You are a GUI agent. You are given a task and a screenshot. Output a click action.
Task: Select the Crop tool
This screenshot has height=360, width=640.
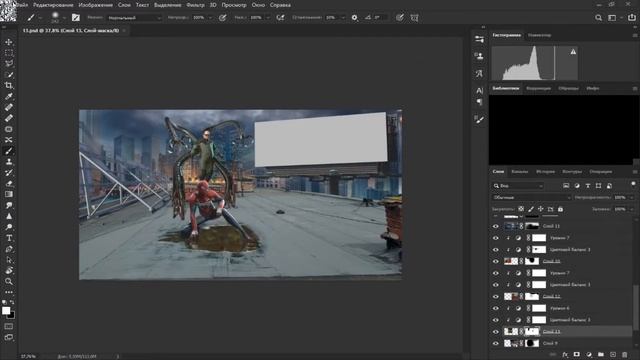pyautogui.click(x=9, y=85)
